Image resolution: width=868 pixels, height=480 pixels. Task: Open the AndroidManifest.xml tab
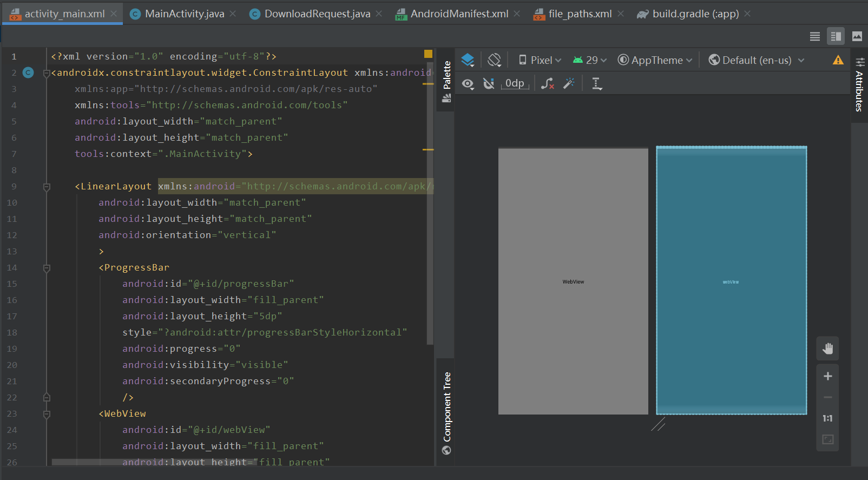(x=459, y=14)
